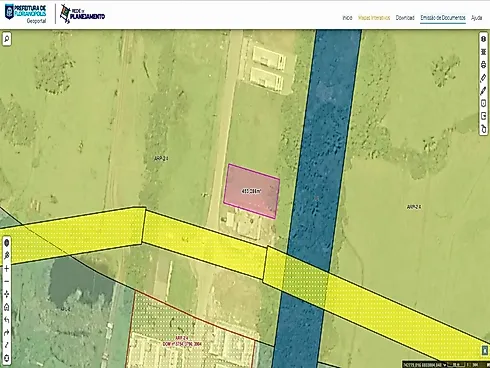Click the export panel icon
490x368 pixels.
point(483,116)
